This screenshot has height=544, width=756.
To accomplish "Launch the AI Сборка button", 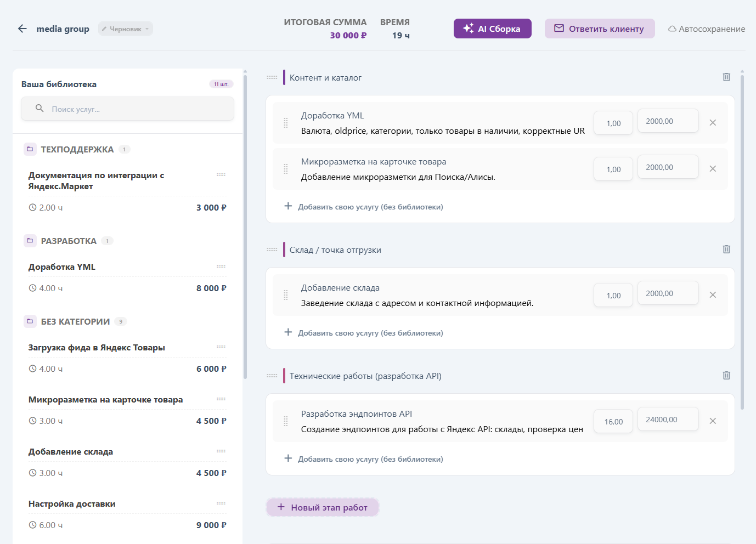I will point(492,29).
